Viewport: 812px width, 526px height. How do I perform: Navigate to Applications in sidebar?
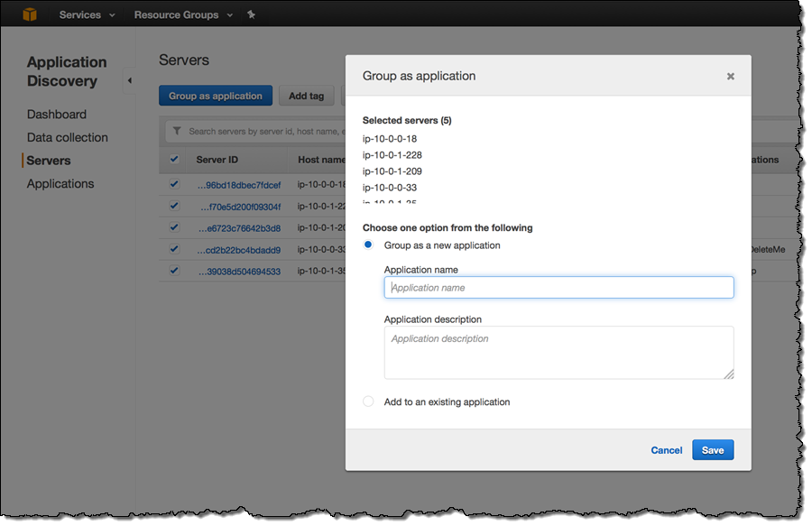click(x=60, y=183)
